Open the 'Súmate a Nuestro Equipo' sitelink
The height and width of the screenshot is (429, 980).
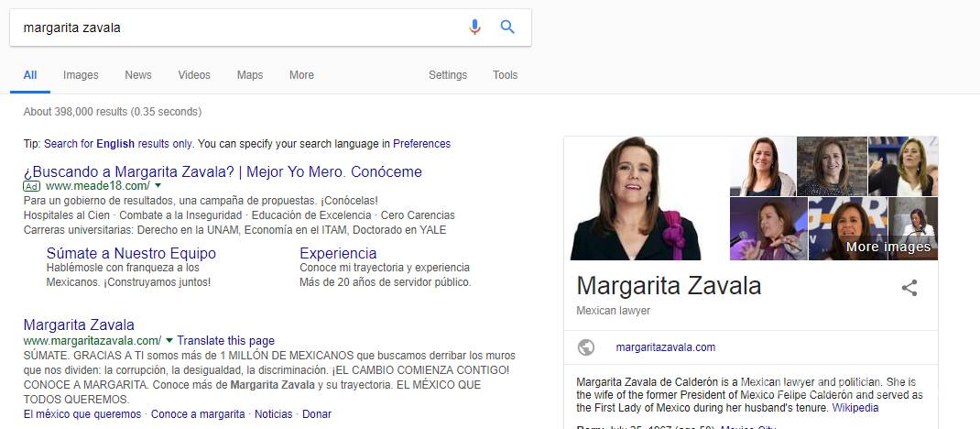131,253
